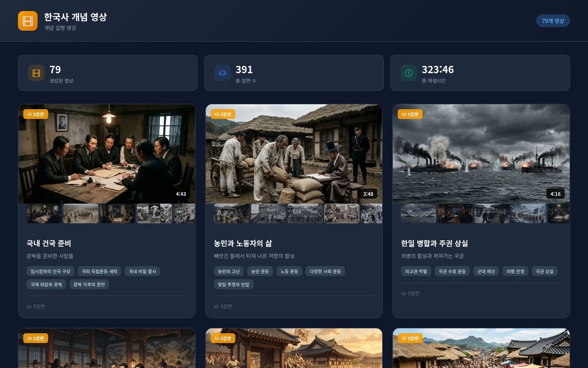Select the 항일 투쟁과 탄압 tag
The height and width of the screenshot is (368, 588).
(x=234, y=285)
